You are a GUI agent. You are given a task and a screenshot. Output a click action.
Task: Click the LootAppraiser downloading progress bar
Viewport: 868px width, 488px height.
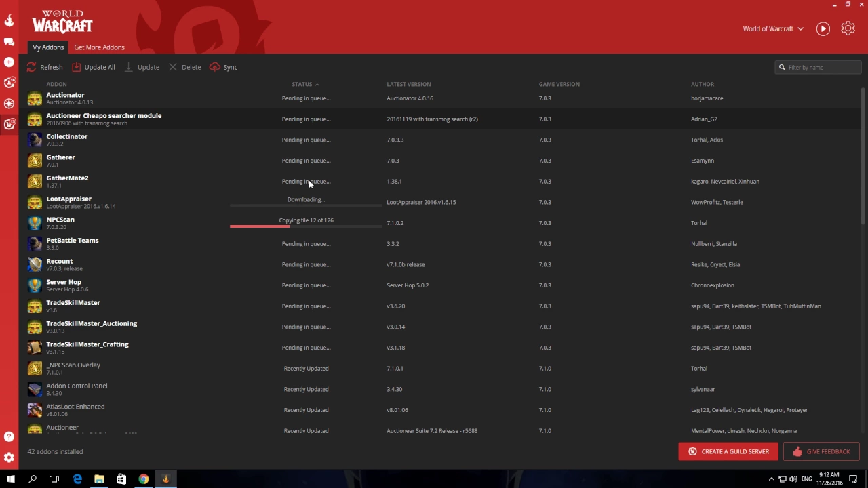tap(306, 205)
